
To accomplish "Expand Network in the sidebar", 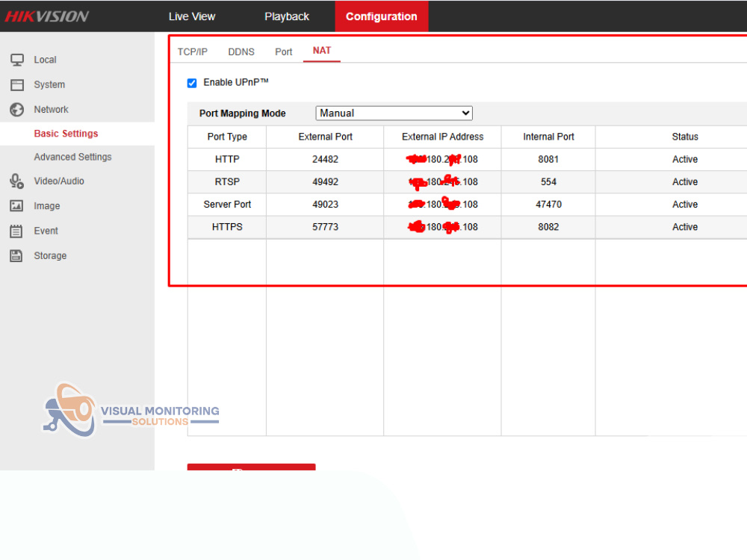I will pos(51,110).
